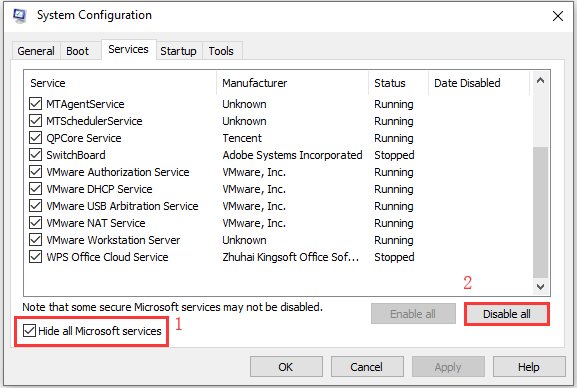Uncheck WPS Office Cloud Service checkbox
Viewport: 577px width, 388px height.
click(x=35, y=257)
